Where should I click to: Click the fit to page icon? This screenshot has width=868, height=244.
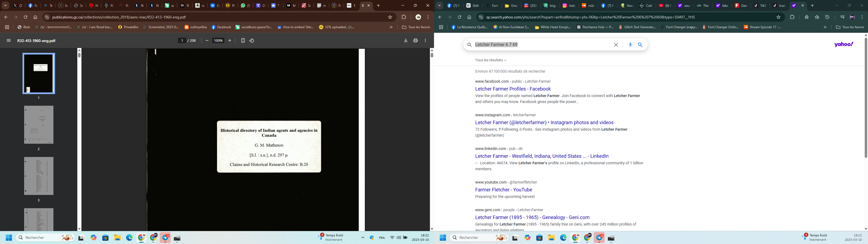(243, 41)
